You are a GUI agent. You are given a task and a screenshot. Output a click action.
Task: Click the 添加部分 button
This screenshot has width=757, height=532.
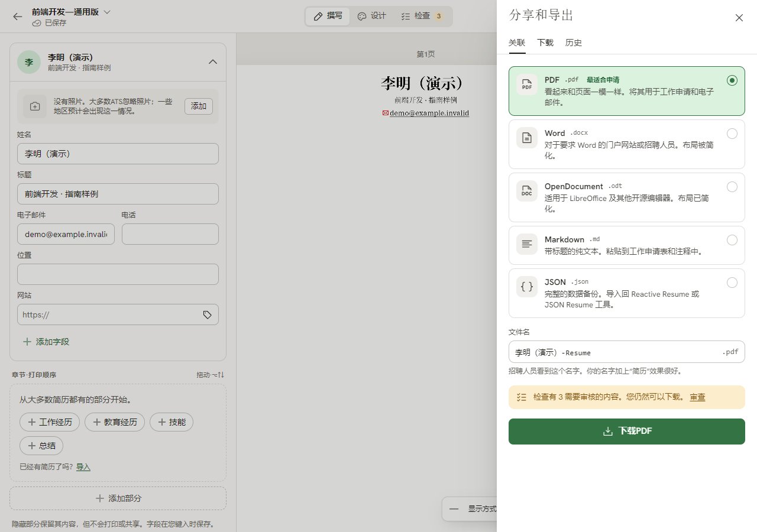[118, 498]
